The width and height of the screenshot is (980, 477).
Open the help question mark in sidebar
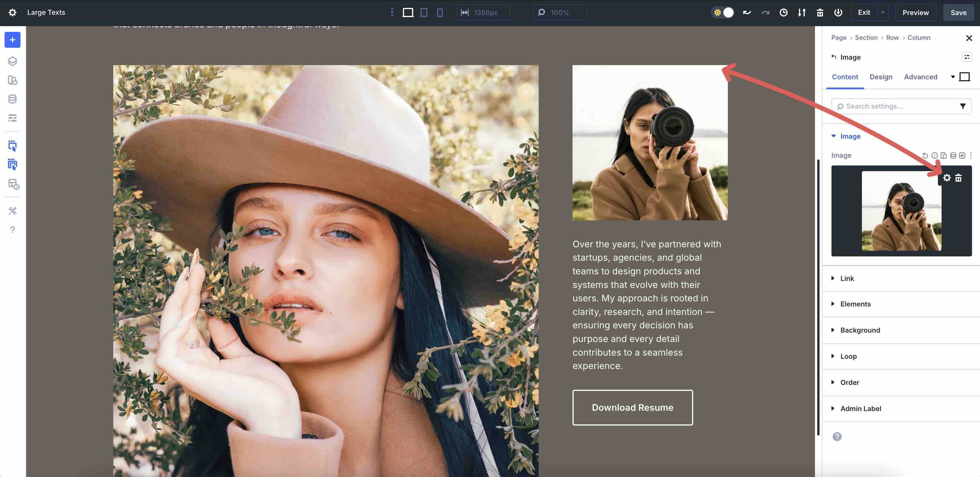(13, 230)
